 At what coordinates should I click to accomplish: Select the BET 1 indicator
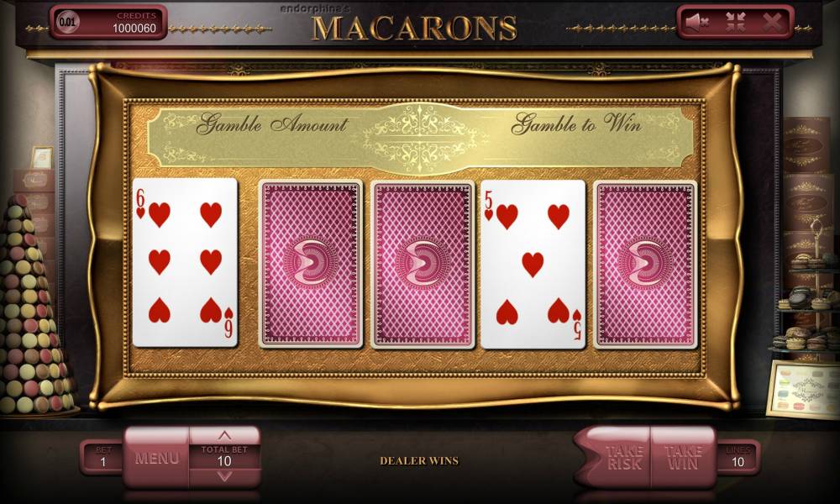pyautogui.click(x=102, y=457)
